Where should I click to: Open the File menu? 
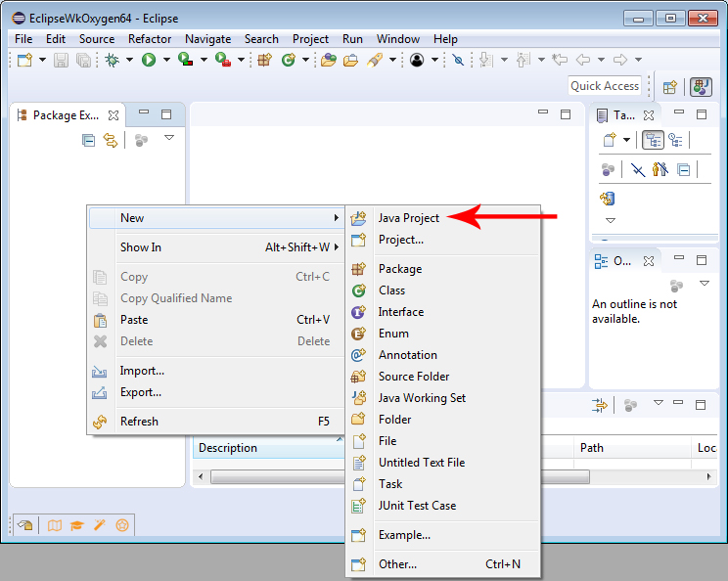pos(23,39)
